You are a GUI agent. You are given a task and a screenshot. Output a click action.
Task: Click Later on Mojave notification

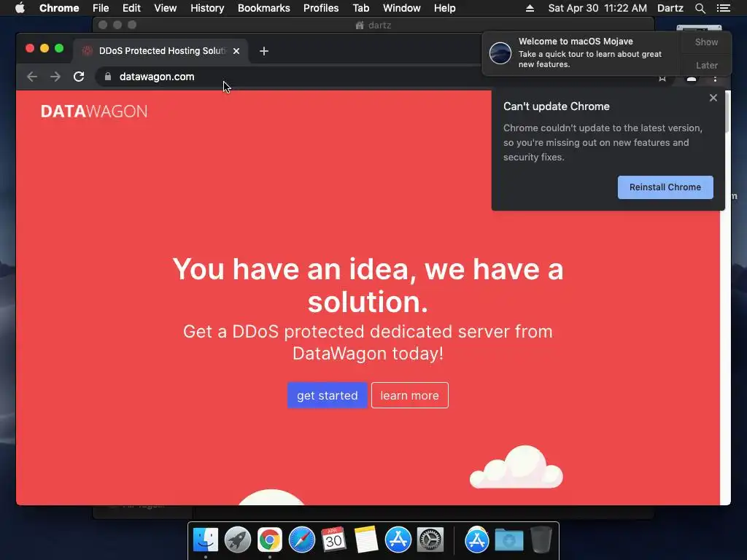(706, 65)
